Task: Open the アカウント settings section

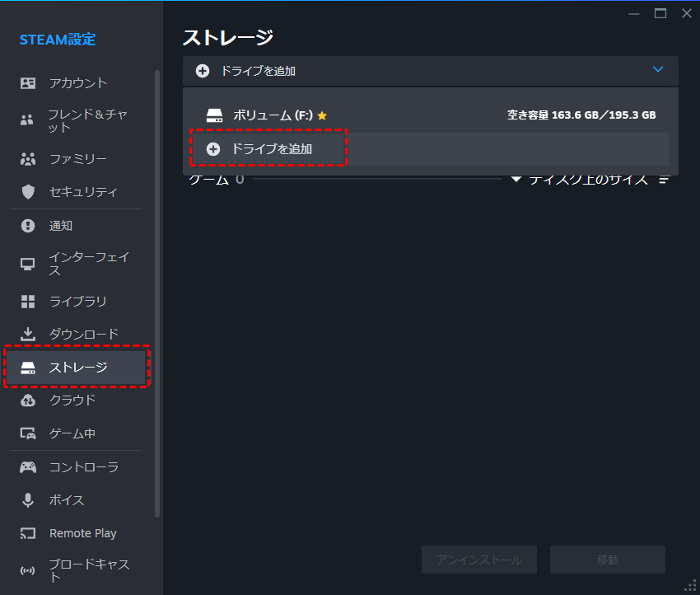Action: [77, 83]
